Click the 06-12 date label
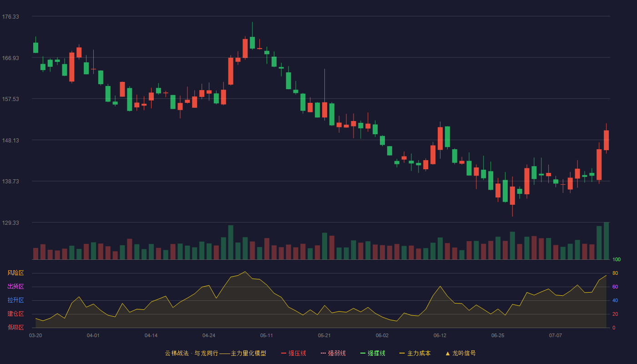This screenshot has height=364, width=637. coord(440,335)
